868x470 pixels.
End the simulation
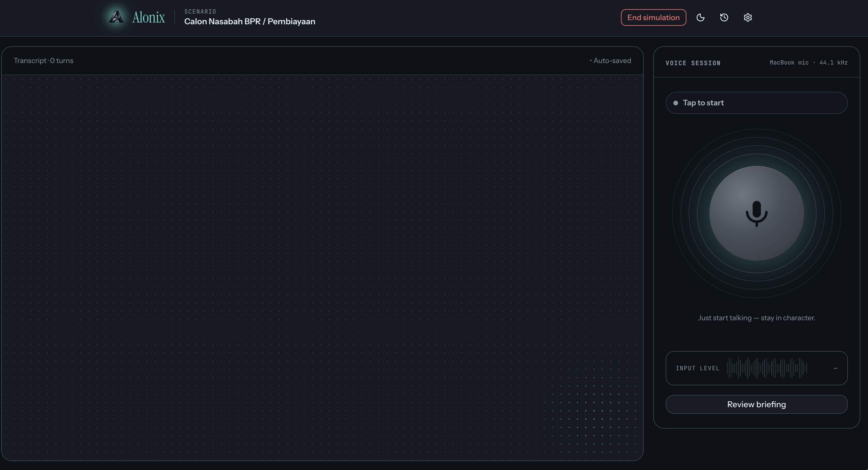(x=653, y=17)
